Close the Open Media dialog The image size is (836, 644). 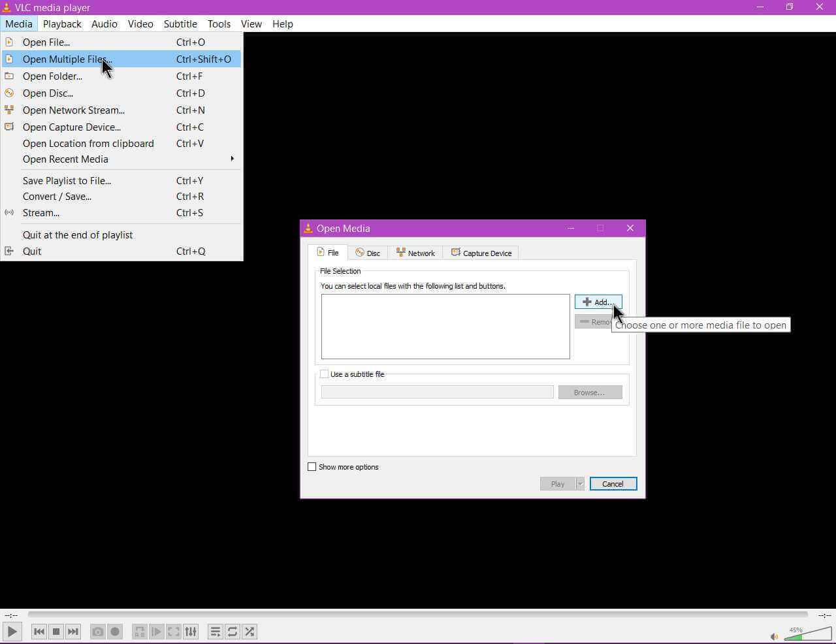point(630,228)
